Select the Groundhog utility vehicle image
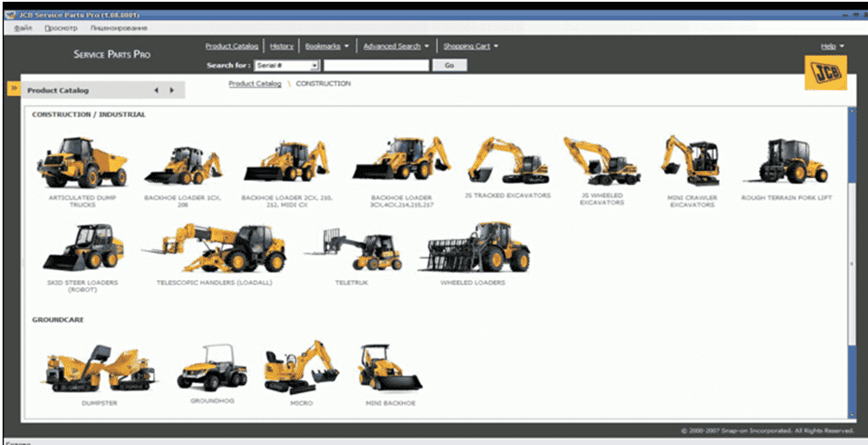The width and height of the screenshot is (868, 445). pos(212,367)
